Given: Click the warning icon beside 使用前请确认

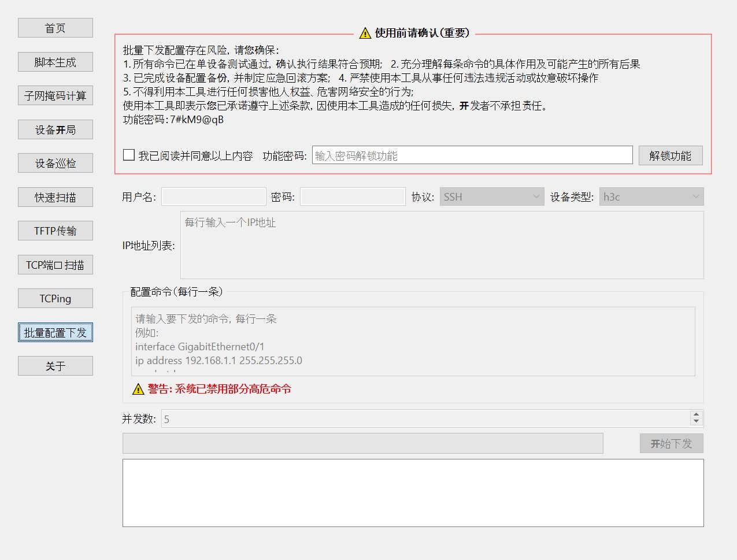Looking at the screenshot, I should click(x=365, y=33).
